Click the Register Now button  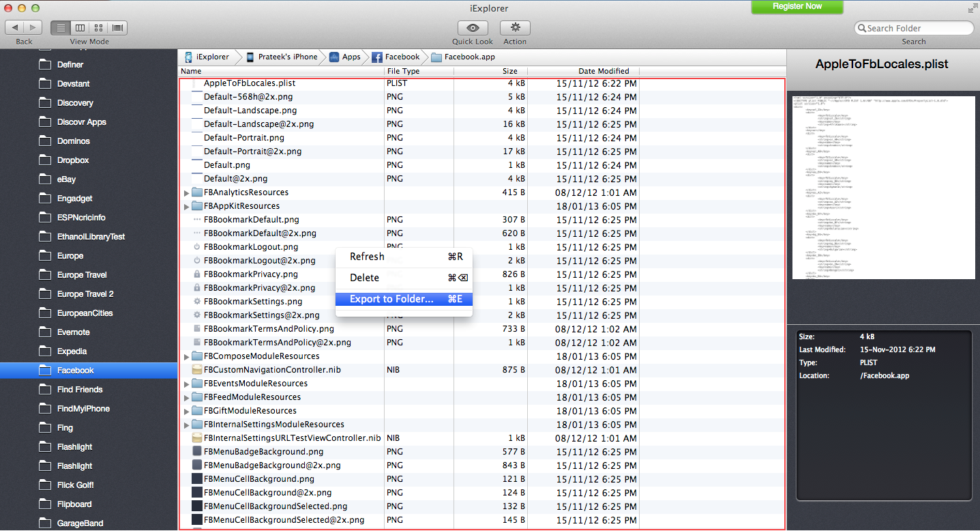pos(797,7)
